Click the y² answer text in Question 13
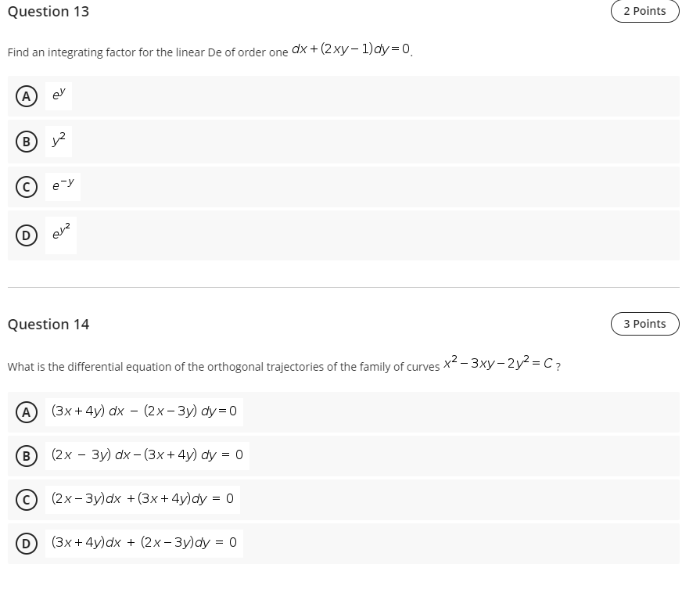This screenshot has width=700, height=589. (57, 141)
